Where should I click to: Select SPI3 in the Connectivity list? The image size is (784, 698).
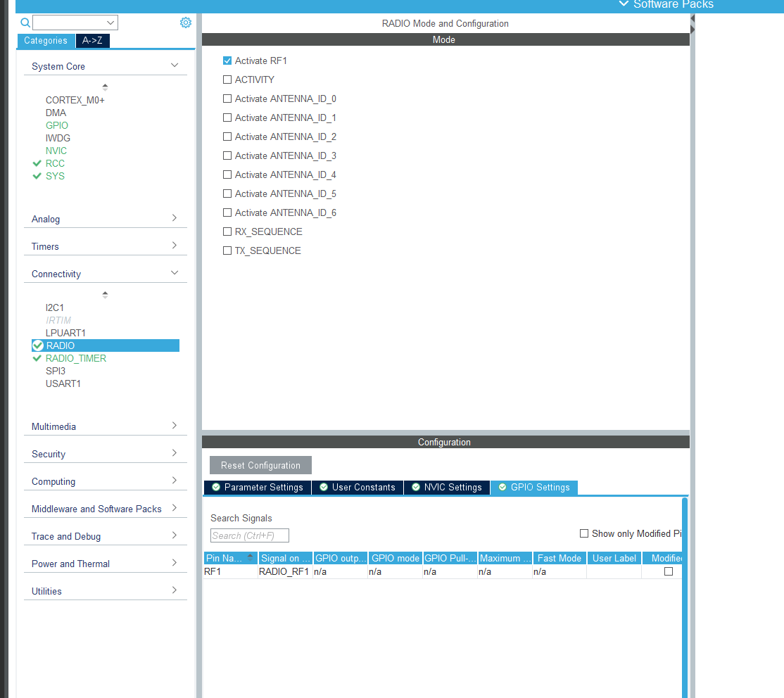[x=55, y=371]
